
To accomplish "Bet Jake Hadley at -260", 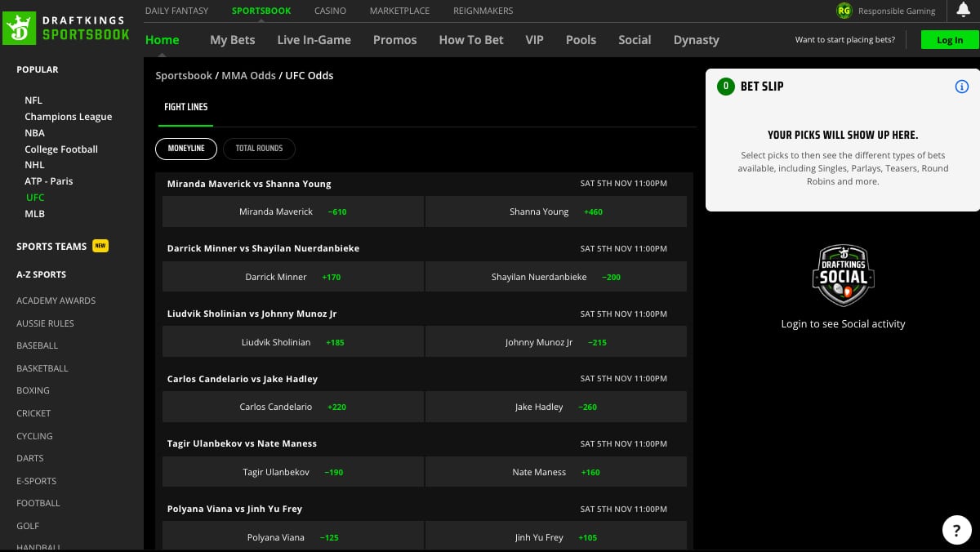I will pyautogui.click(x=556, y=407).
